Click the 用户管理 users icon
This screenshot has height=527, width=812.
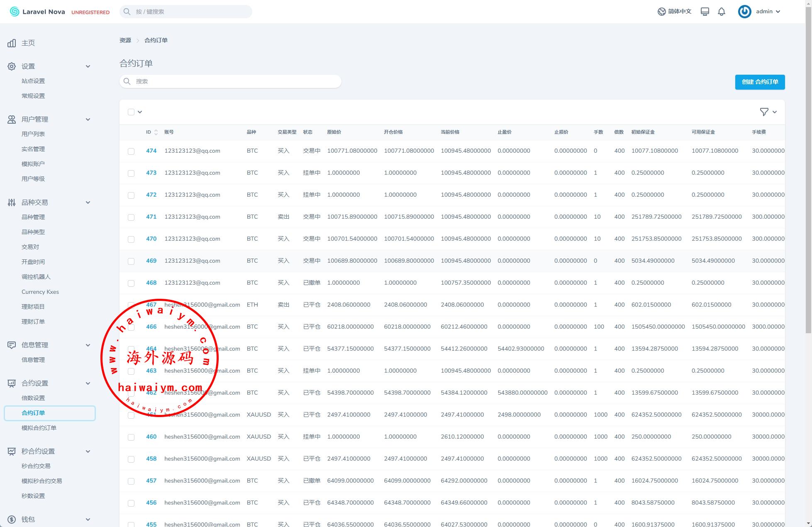(12, 120)
